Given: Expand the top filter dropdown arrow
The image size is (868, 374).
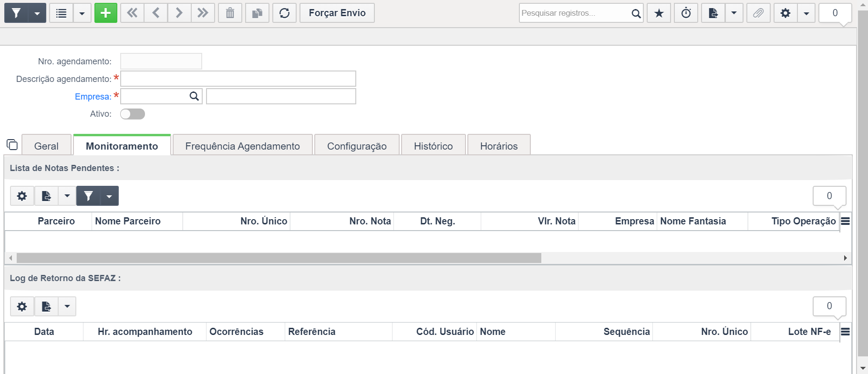Looking at the screenshot, I should [x=37, y=13].
